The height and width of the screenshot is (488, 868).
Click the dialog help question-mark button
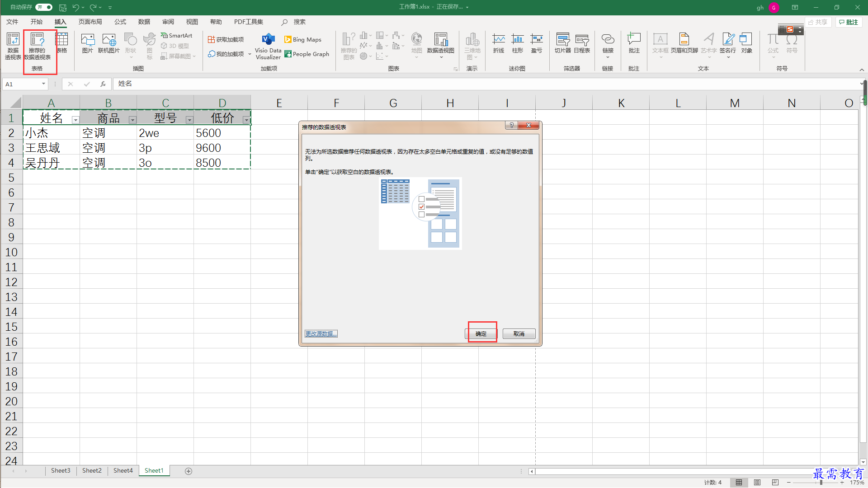click(x=511, y=125)
